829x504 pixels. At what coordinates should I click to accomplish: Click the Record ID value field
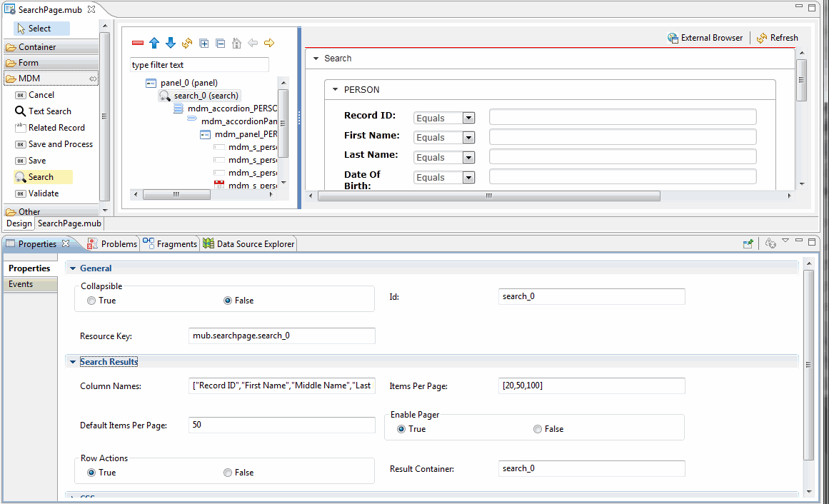point(623,117)
